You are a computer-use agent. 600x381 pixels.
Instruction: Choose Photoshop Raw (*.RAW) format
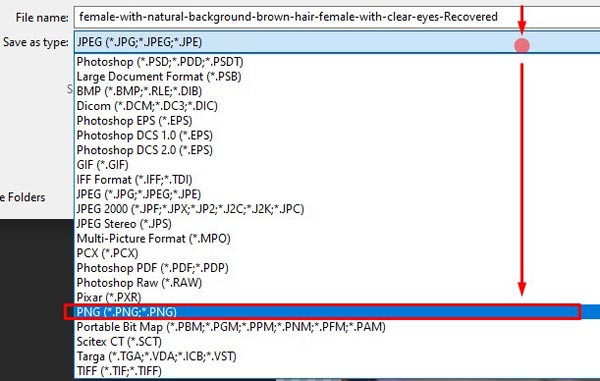(337, 283)
